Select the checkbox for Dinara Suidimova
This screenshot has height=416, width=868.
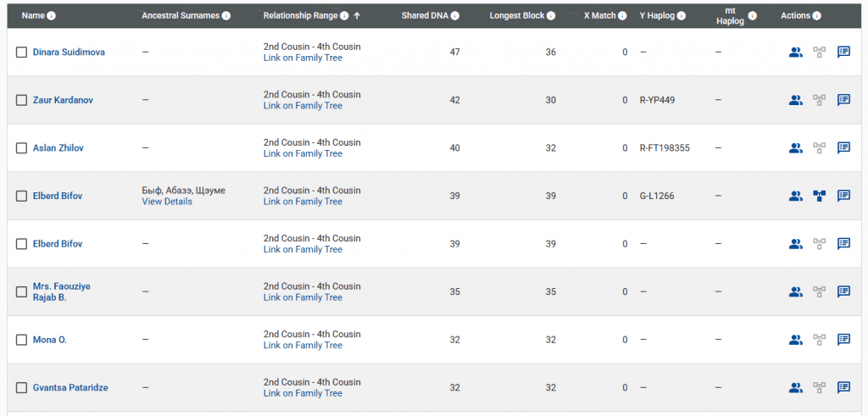point(22,53)
